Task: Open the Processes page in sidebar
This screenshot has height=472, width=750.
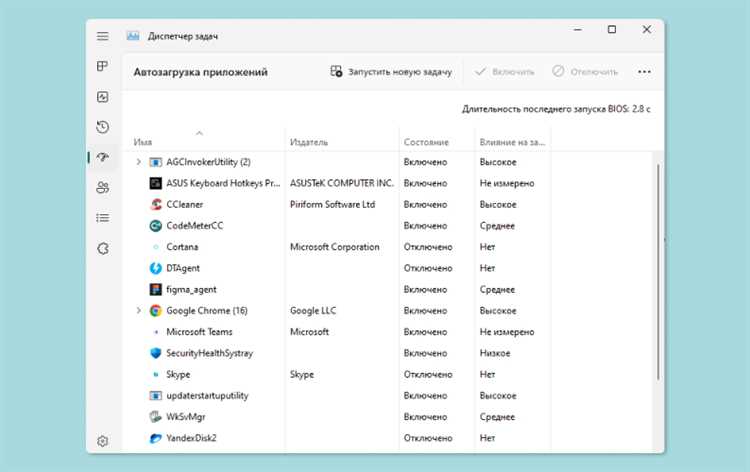Action: pyautogui.click(x=102, y=67)
